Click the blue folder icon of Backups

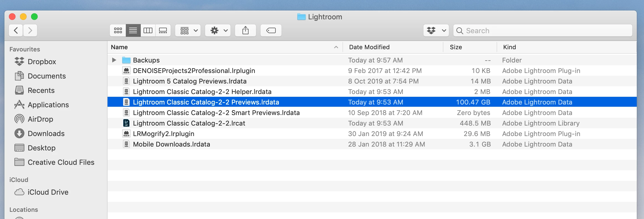pyautogui.click(x=126, y=60)
